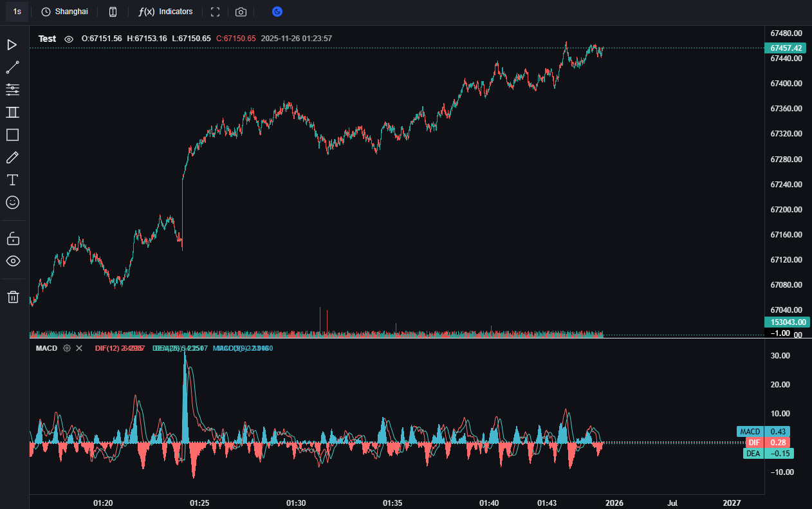Toggle the drawing lock icon
This screenshot has width=812, height=509.
(13, 239)
